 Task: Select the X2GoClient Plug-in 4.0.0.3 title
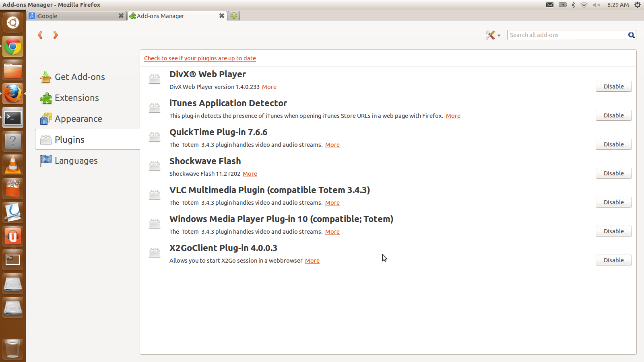click(223, 248)
